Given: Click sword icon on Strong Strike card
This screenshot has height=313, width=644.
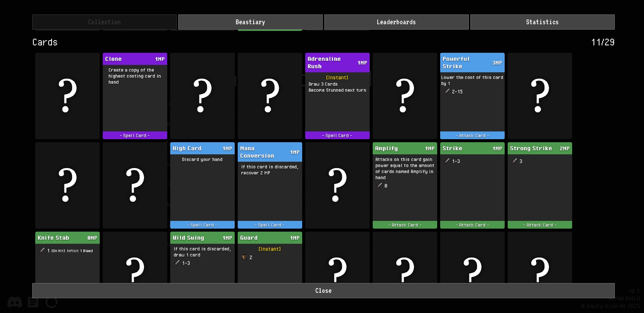Looking at the screenshot, I should [514, 161].
